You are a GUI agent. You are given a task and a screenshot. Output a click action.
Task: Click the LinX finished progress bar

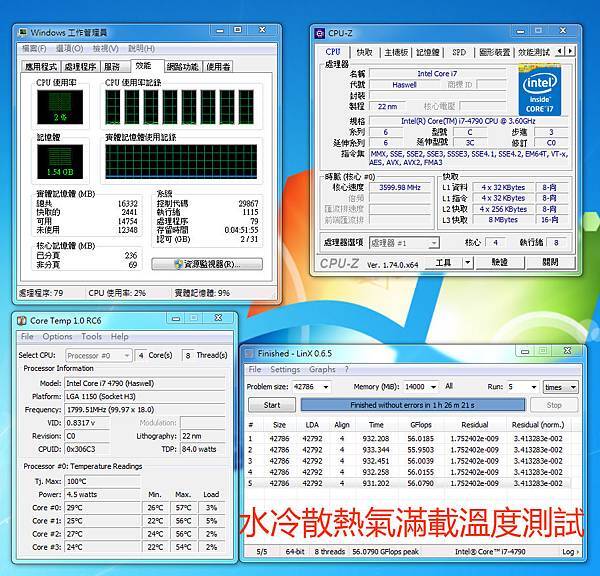[x=413, y=405]
